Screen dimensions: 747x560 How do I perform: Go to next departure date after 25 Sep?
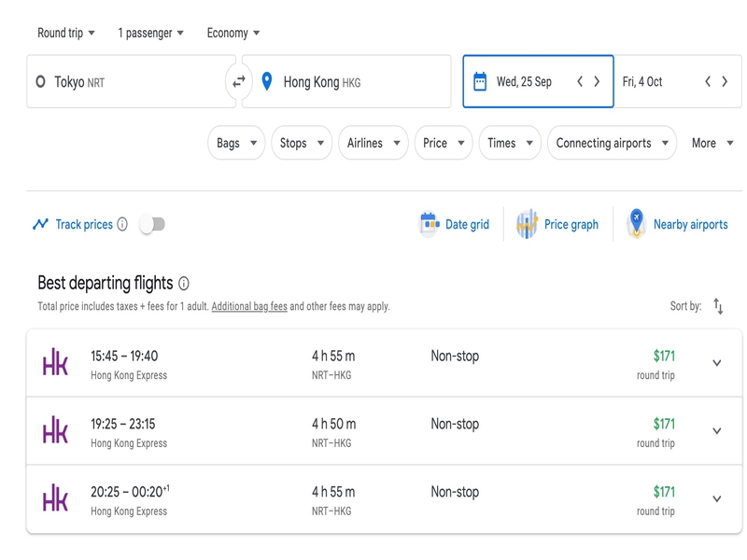[597, 81]
